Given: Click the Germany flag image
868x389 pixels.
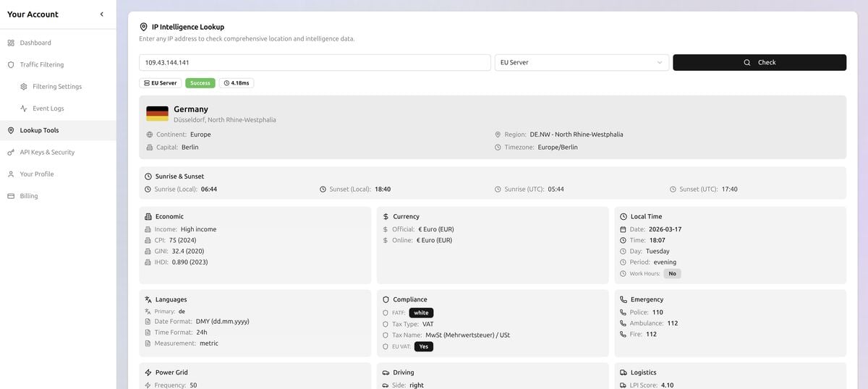Looking at the screenshot, I should tap(157, 114).
